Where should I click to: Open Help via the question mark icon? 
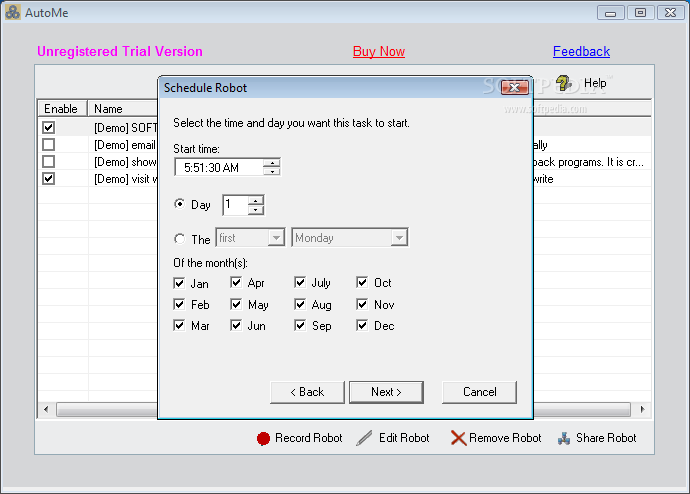[x=563, y=83]
